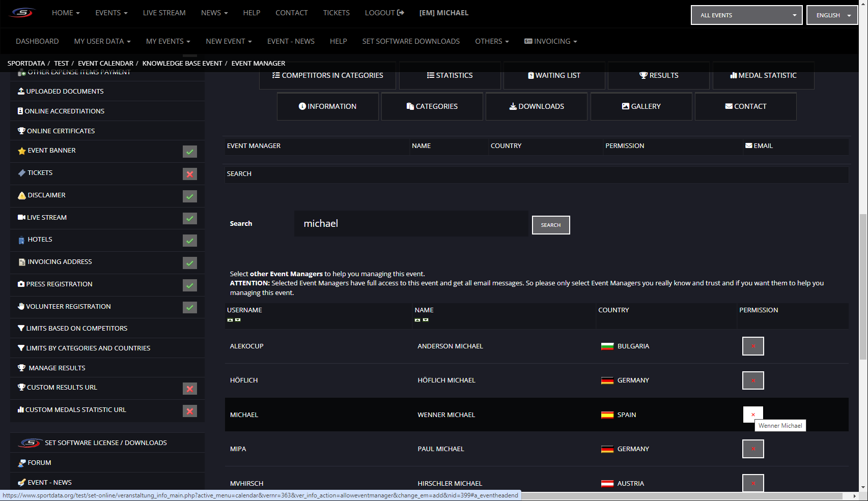Sort the Username column ascending using its arrow icon
The height and width of the screenshot is (501, 868).
pyautogui.click(x=230, y=320)
